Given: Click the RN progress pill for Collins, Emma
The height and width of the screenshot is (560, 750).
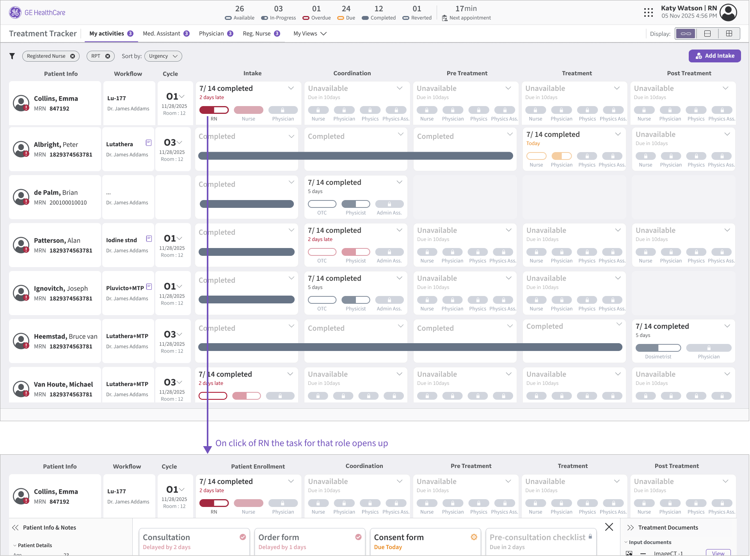Looking at the screenshot, I should point(214,110).
